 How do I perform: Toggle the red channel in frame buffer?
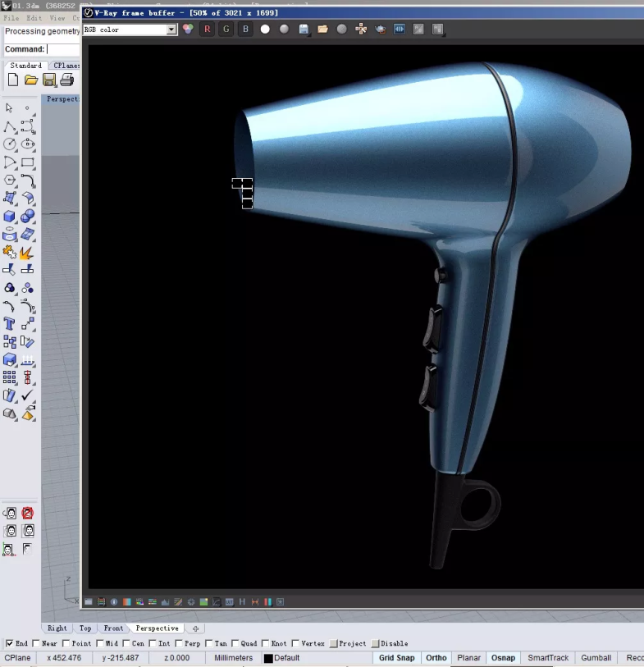click(x=207, y=30)
